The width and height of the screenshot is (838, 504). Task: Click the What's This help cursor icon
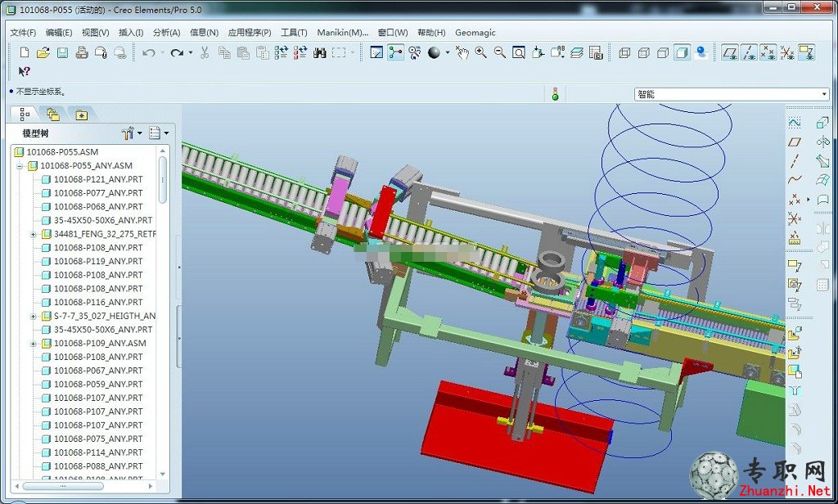point(24,72)
